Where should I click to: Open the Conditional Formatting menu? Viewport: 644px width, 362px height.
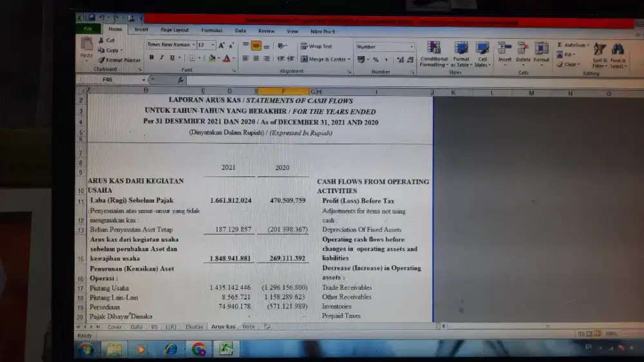coord(433,54)
